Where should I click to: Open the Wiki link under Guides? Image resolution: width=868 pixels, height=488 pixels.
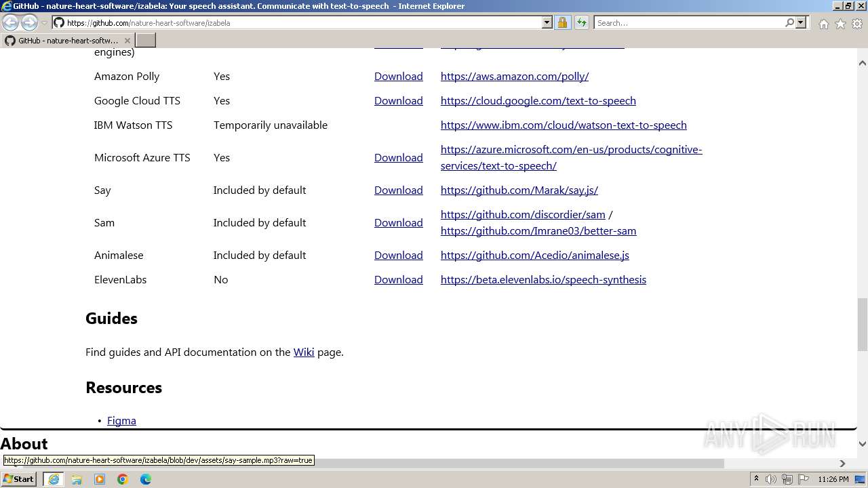[304, 352]
